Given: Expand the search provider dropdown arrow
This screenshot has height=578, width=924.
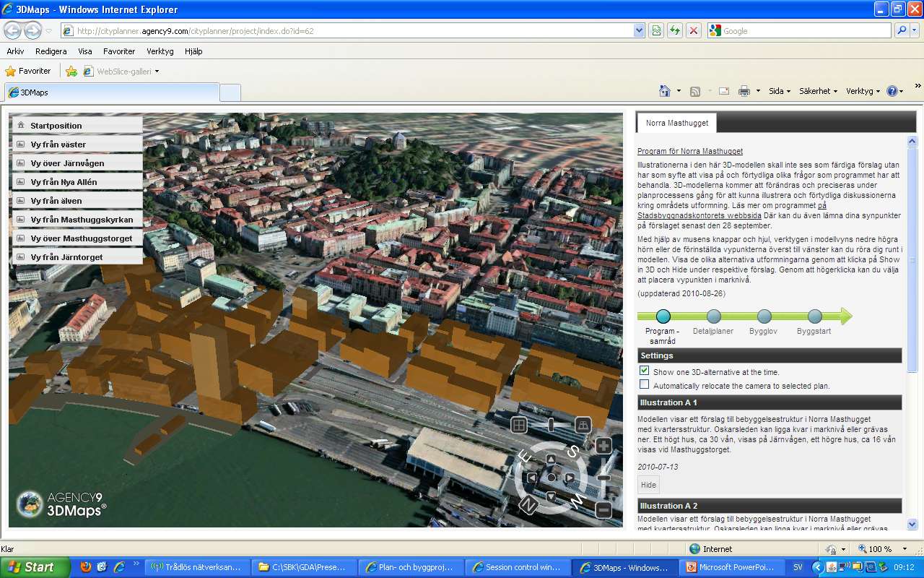Looking at the screenshot, I should coord(915,30).
